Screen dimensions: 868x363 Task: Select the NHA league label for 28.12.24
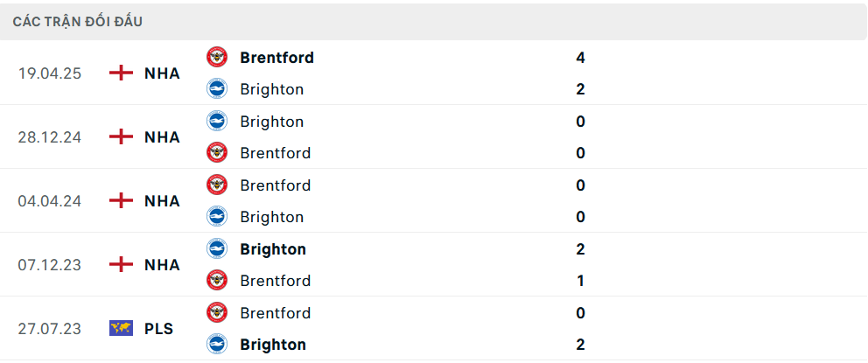(162, 137)
